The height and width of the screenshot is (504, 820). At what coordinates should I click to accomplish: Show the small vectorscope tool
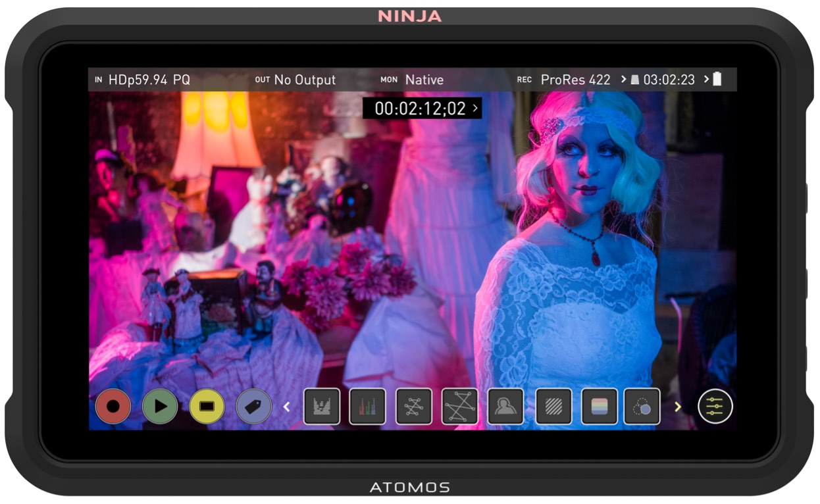(x=414, y=407)
